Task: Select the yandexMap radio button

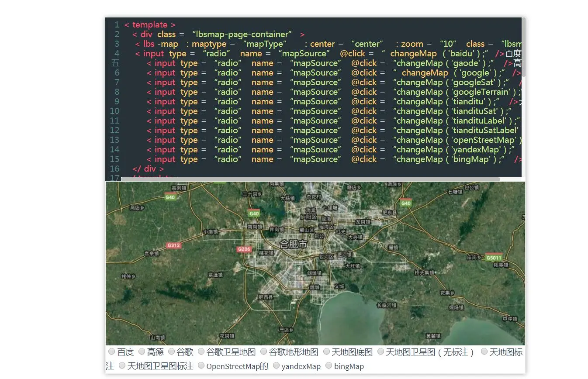Action: click(276, 365)
